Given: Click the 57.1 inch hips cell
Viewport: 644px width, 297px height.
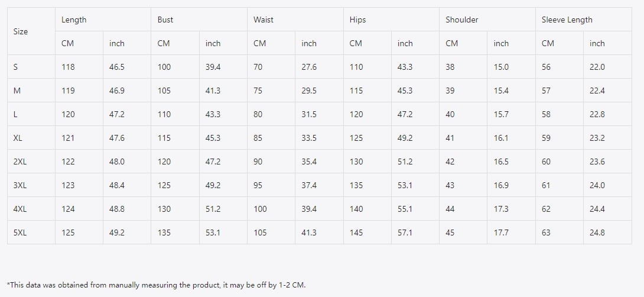Looking at the screenshot, I should [x=415, y=233].
